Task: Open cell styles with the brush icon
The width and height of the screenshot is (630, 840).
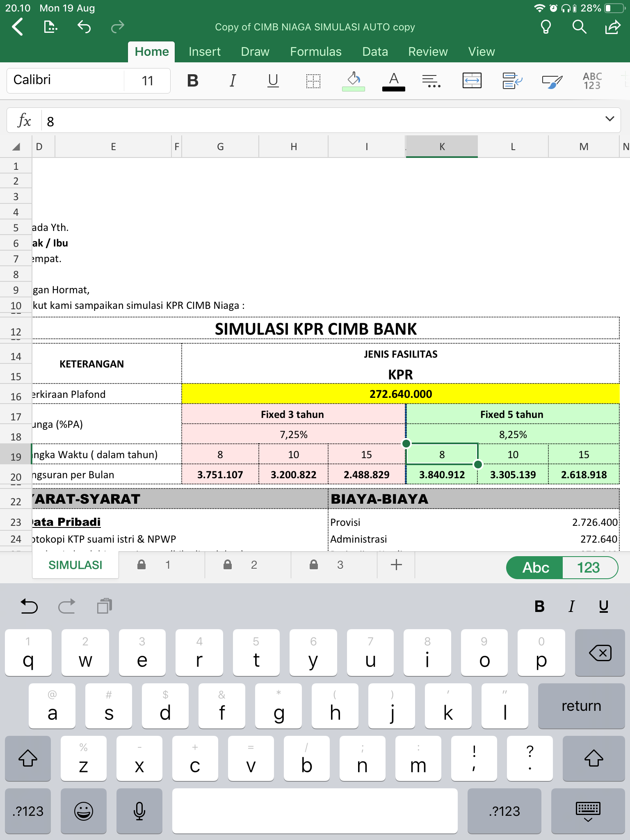Action: coord(552,81)
